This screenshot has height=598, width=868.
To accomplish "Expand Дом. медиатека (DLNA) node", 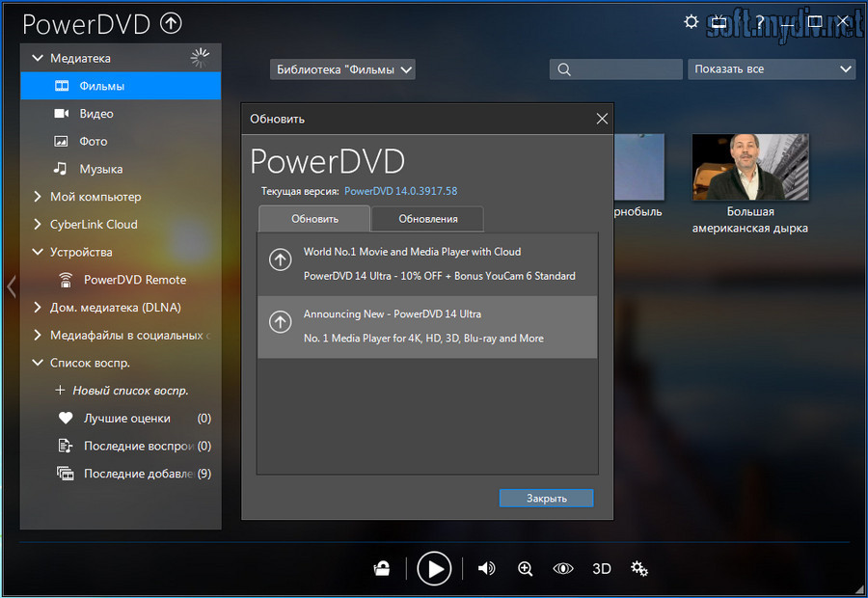I will (x=37, y=308).
